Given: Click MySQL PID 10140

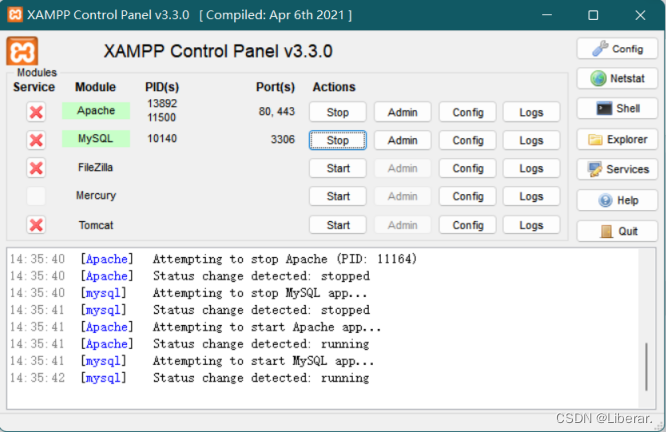Looking at the screenshot, I should coord(162,139).
